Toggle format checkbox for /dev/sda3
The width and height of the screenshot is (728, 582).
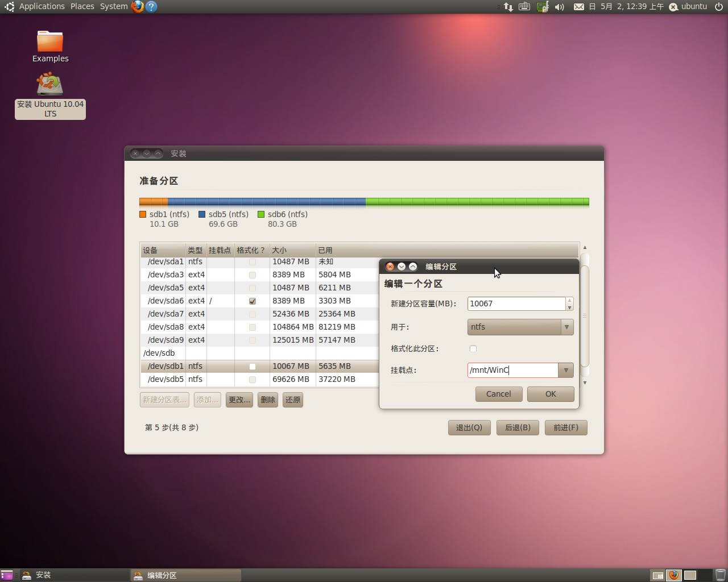(253, 275)
